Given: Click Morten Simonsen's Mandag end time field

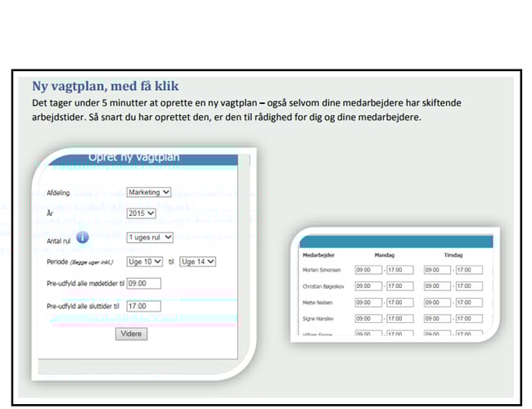Looking at the screenshot, I should (x=400, y=270).
